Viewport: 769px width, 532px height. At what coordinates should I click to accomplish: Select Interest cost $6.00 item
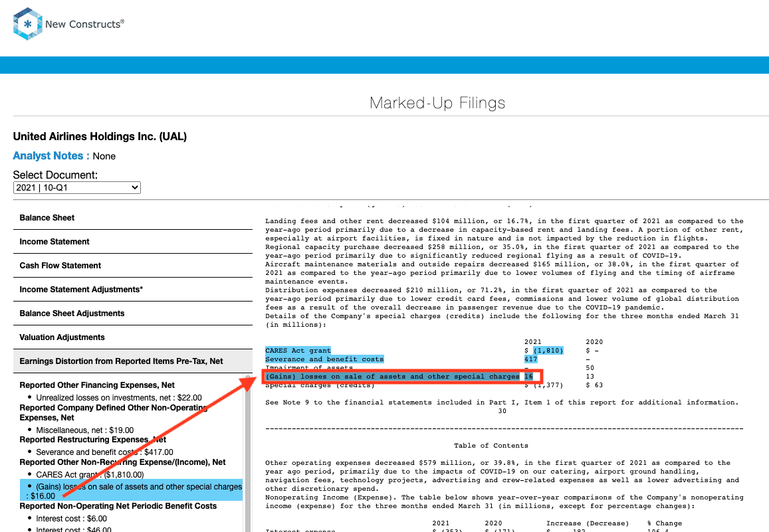coord(71,519)
